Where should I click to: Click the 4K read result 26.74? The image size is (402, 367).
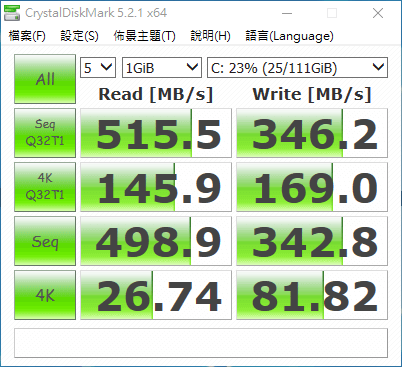[156, 295]
